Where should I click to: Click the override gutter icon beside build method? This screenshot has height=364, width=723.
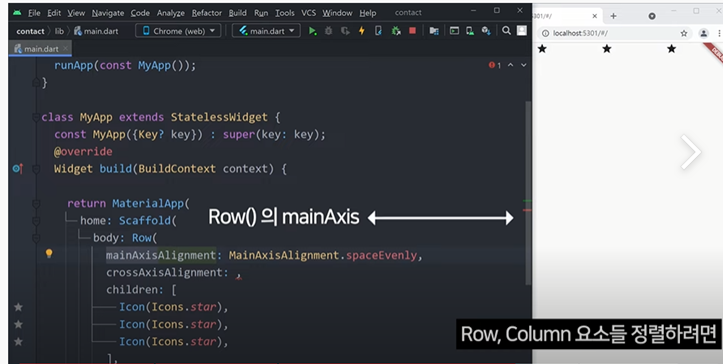tap(18, 169)
